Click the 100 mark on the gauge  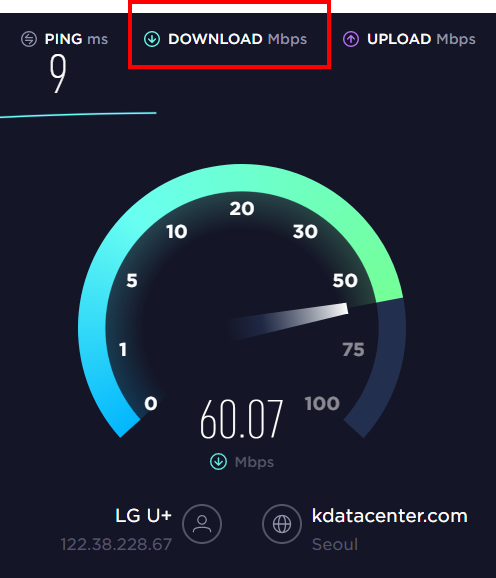[x=322, y=404]
